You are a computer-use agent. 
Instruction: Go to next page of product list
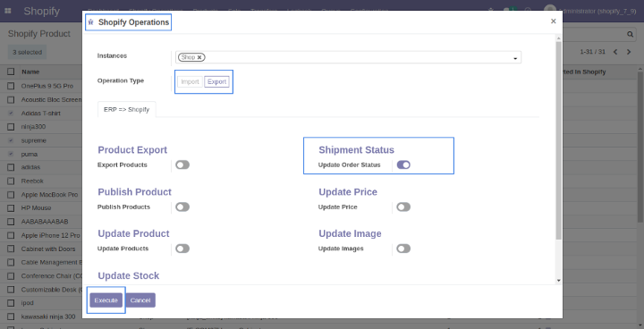click(x=629, y=52)
